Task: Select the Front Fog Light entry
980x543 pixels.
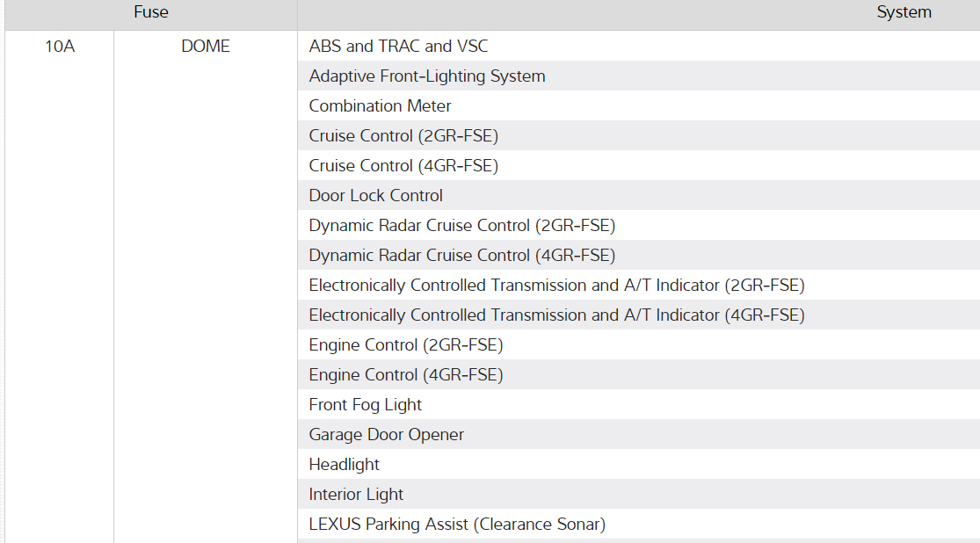Action: point(365,405)
